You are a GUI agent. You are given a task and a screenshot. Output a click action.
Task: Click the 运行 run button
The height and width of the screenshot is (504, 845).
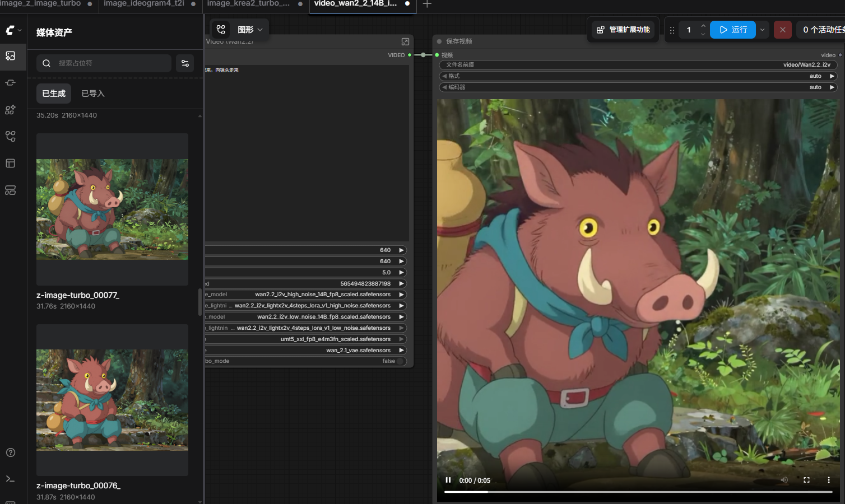[x=733, y=30]
